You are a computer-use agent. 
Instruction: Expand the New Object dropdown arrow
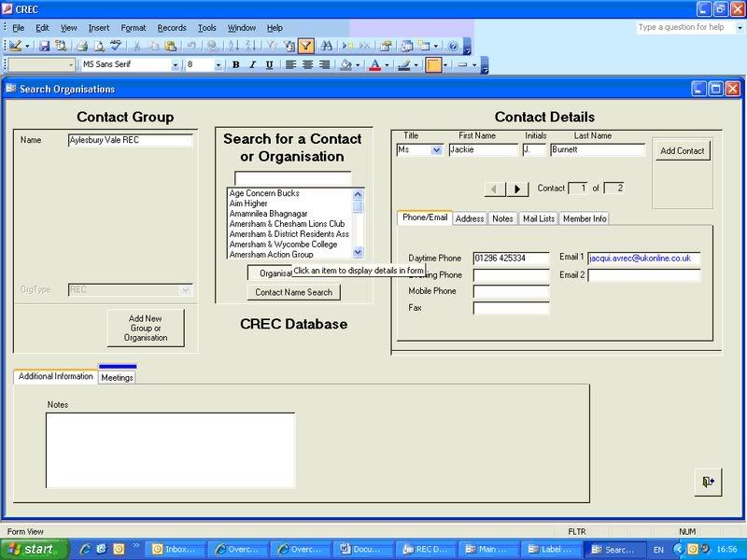pos(435,46)
